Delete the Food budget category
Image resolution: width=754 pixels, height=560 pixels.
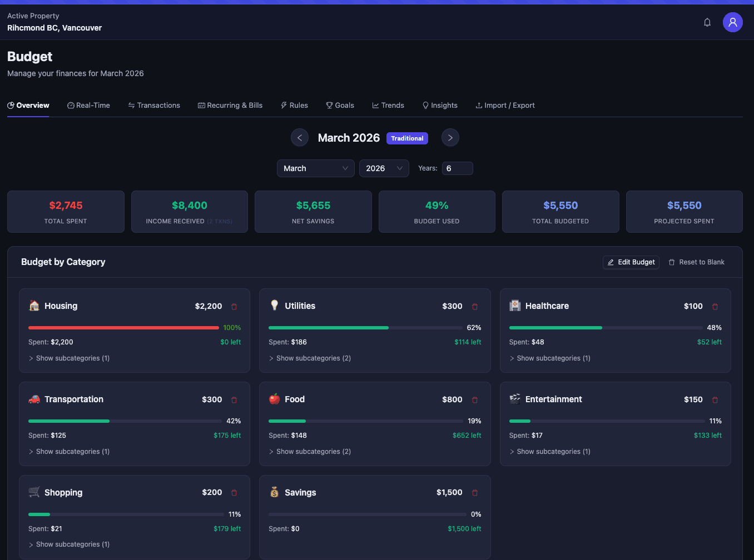pos(475,400)
